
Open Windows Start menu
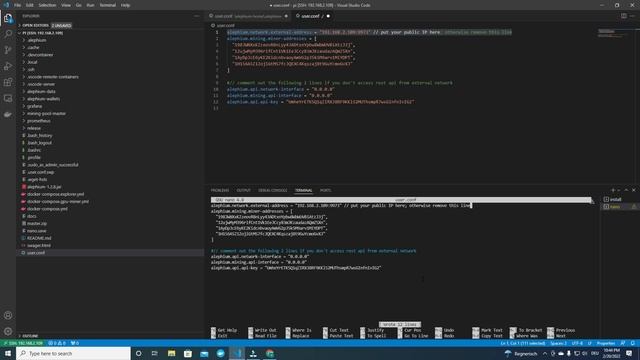point(8,353)
